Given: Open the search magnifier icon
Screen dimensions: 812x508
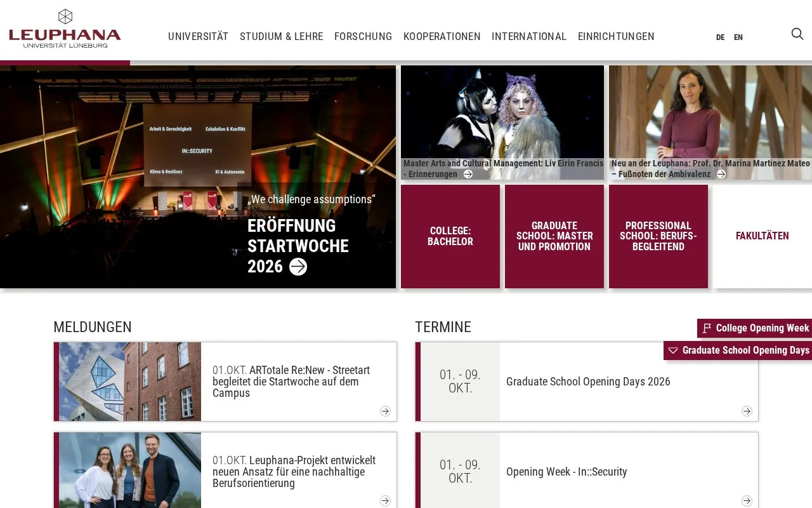Looking at the screenshot, I should tap(797, 34).
